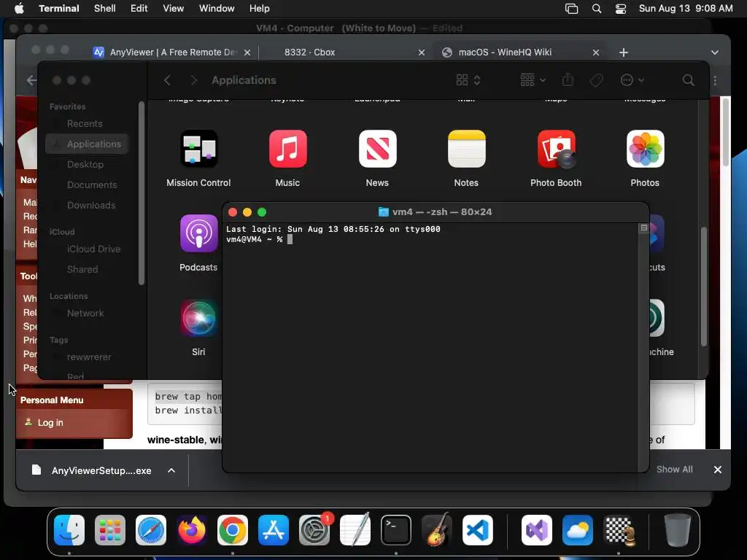Open blue Visual Studio Code from Dock
747x560 pixels.
click(x=478, y=530)
